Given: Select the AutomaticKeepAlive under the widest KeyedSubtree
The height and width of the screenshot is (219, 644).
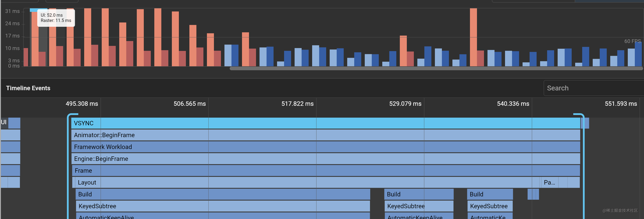Looking at the screenshot, I should click(x=223, y=216).
